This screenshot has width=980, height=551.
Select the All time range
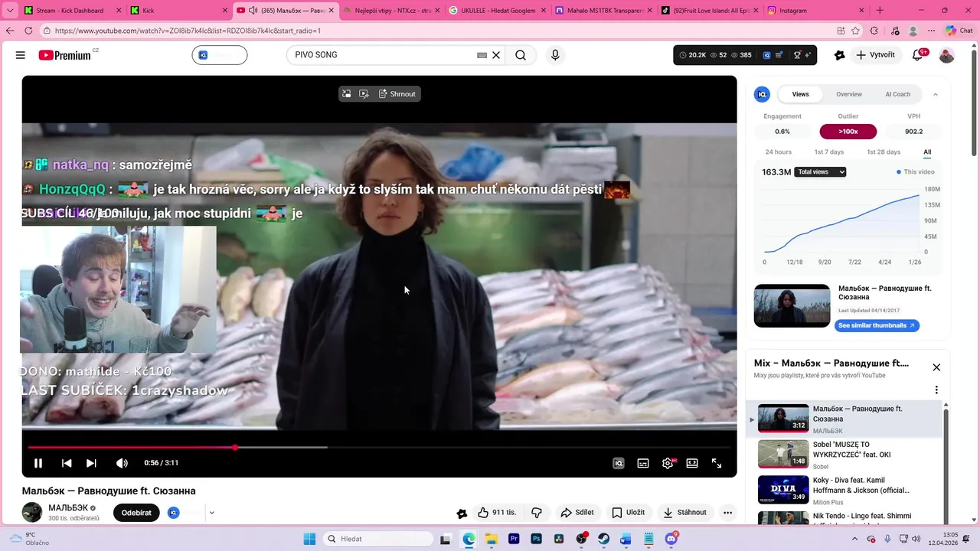927,152
